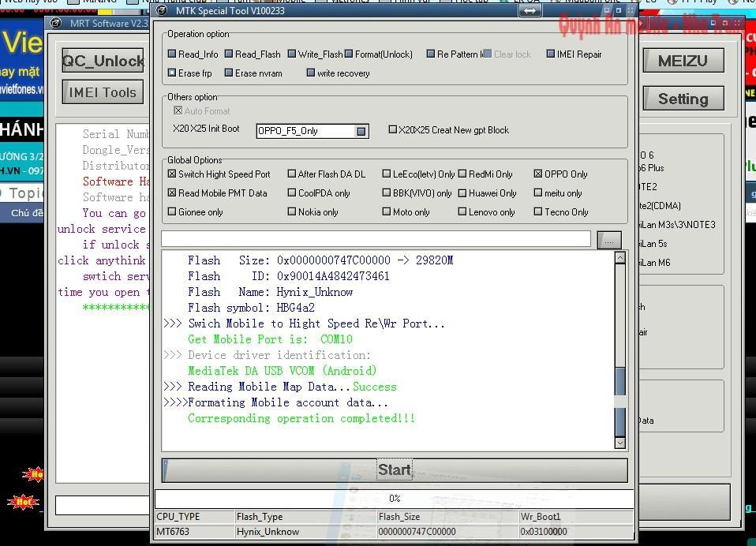The height and width of the screenshot is (546, 756).
Task: Click the "Flash symbol: HBG4a2" log line
Action: (x=251, y=308)
